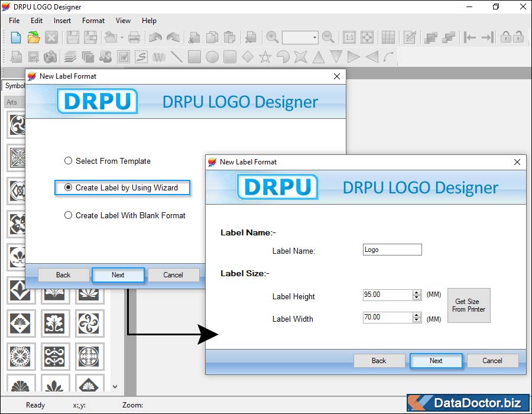
Task: Choose Create Label by Using Wizard option
Action: point(122,187)
